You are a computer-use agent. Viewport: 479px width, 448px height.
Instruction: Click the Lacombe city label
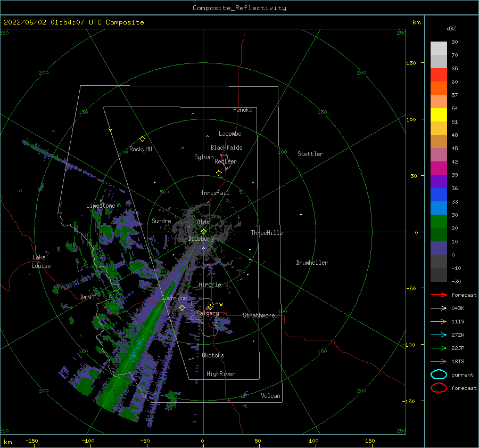tap(230, 134)
